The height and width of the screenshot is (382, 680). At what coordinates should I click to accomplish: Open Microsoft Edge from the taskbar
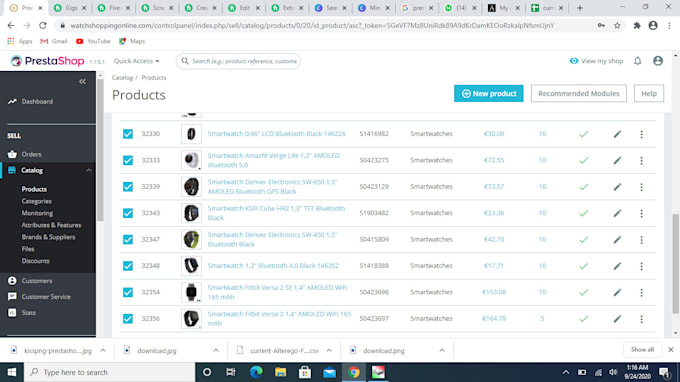tap(256, 372)
